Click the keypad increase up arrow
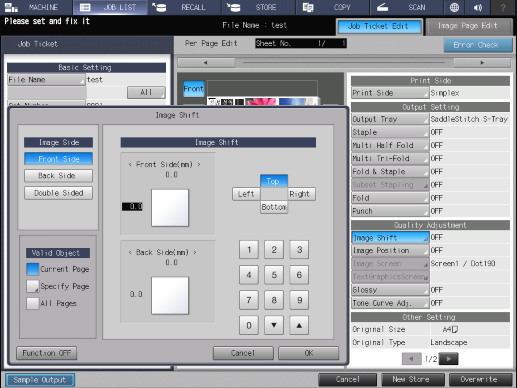This screenshot has height=388, width=517. 299,325
